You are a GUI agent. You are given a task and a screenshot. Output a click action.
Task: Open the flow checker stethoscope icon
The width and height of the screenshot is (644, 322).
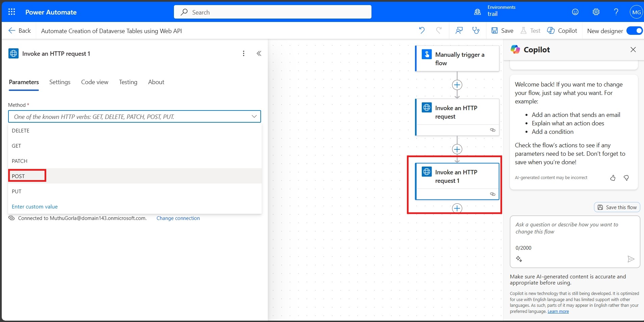(476, 31)
